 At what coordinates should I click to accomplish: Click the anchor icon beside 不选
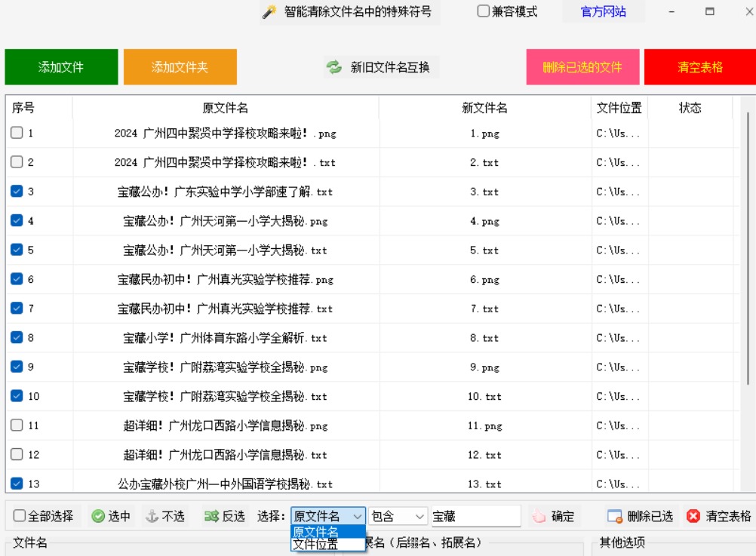click(x=152, y=517)
